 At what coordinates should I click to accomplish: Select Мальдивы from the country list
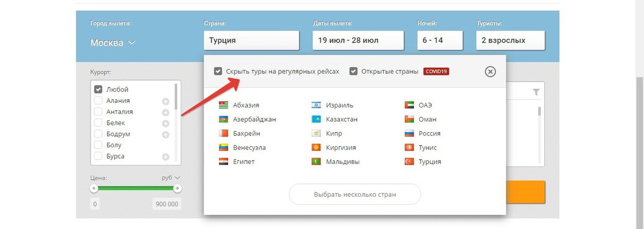pyautogui.click(x=343, y=161)
